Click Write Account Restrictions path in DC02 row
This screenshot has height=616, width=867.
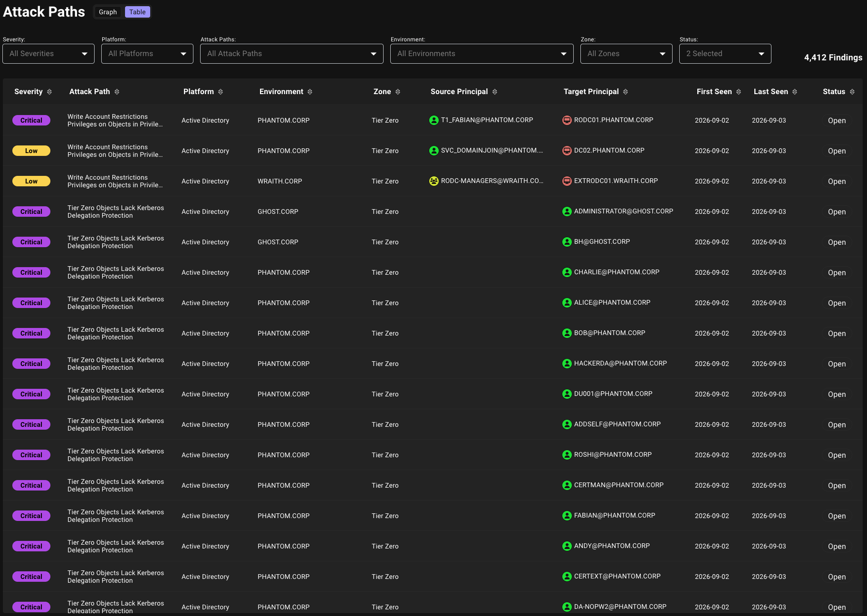115,151
